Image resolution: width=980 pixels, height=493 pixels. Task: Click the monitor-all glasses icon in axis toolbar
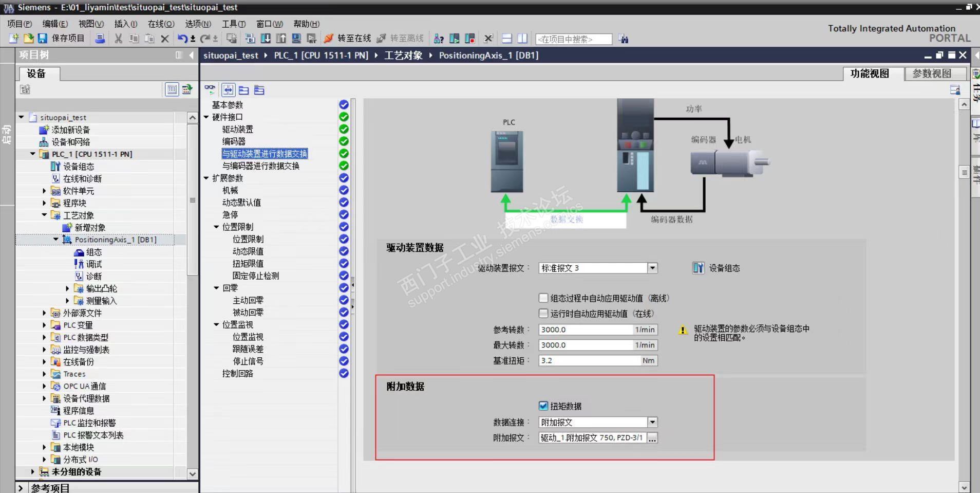coord(210,90)
